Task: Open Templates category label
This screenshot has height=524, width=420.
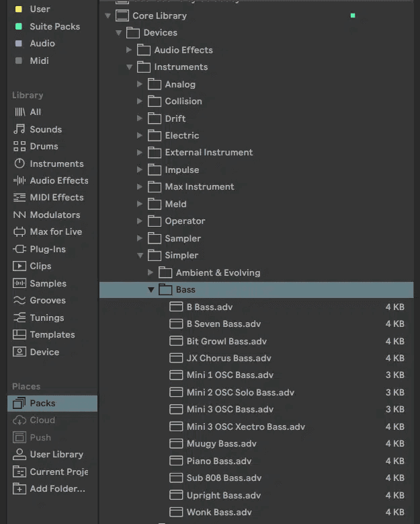Action: 52,334
